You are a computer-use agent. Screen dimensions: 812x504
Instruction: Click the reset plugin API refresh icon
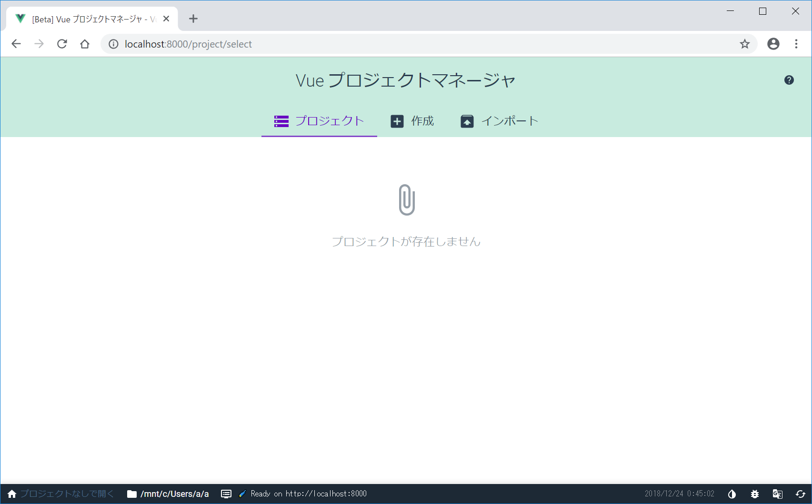(801, 494)
